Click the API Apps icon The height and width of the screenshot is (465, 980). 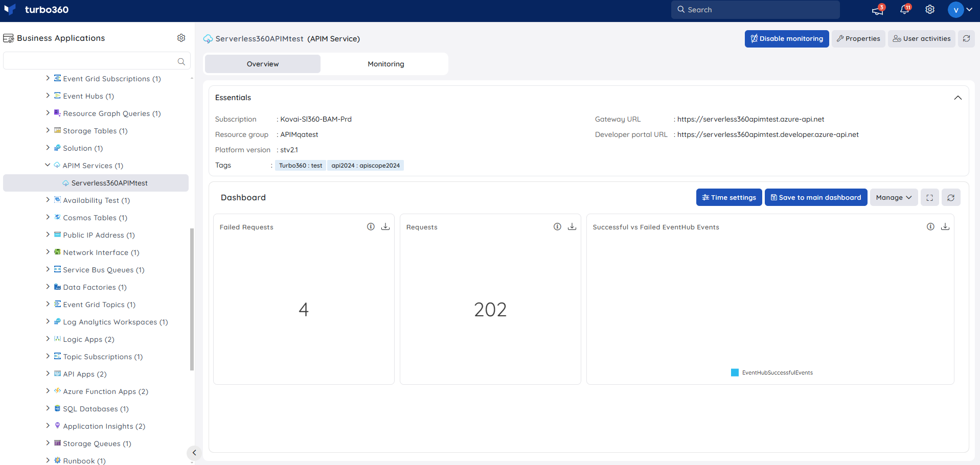point(57,374)
